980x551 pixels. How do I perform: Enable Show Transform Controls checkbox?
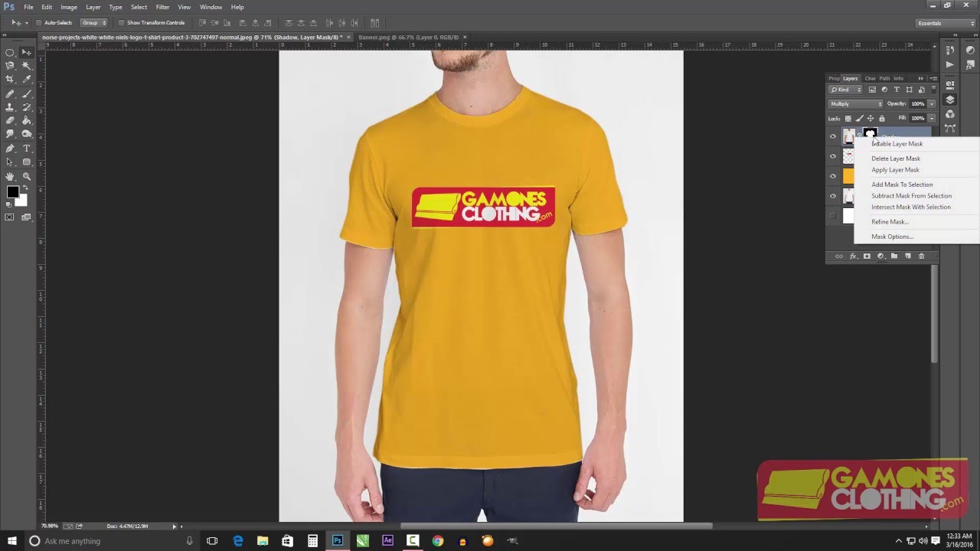[x=122, y=23]
